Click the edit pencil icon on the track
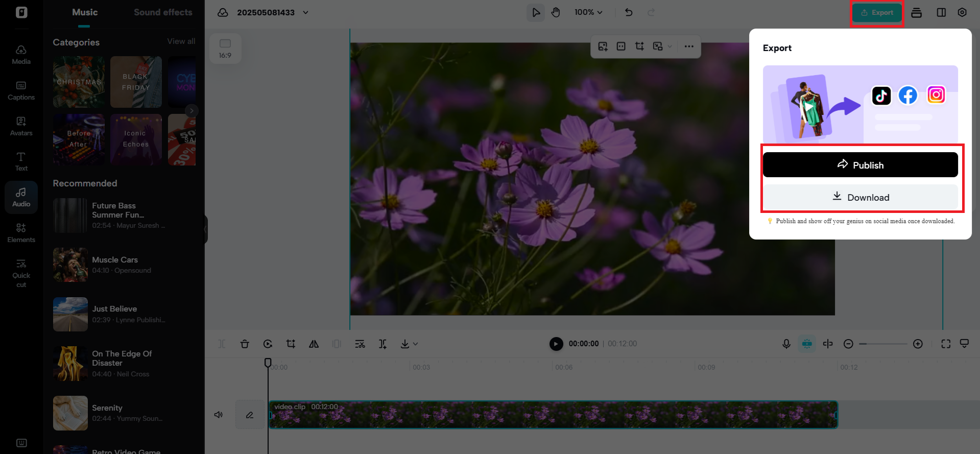This screenshot has width=980, height=454. click(250, 415)
